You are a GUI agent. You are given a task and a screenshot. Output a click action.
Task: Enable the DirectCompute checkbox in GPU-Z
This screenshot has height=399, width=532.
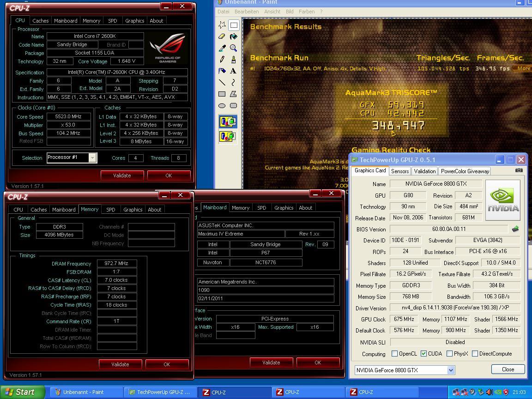(x=475, y=354)
